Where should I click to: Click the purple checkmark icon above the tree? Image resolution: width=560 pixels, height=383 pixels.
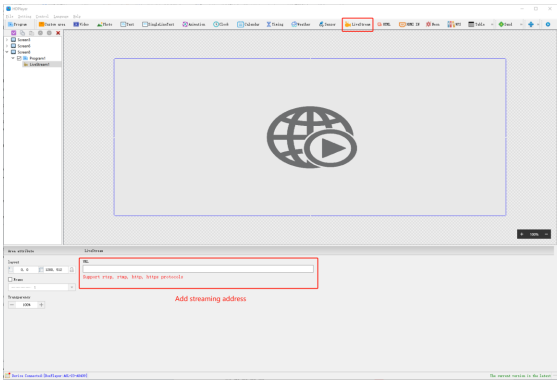(x=14, y=33)
